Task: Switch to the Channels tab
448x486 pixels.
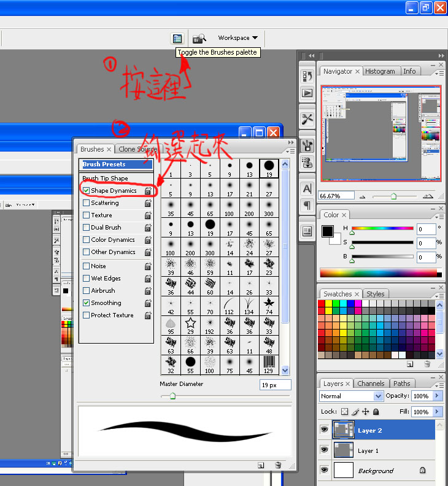Action: point(371,384)
